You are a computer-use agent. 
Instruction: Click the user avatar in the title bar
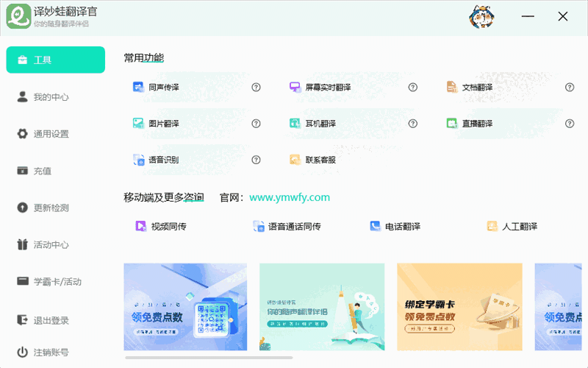481,16
